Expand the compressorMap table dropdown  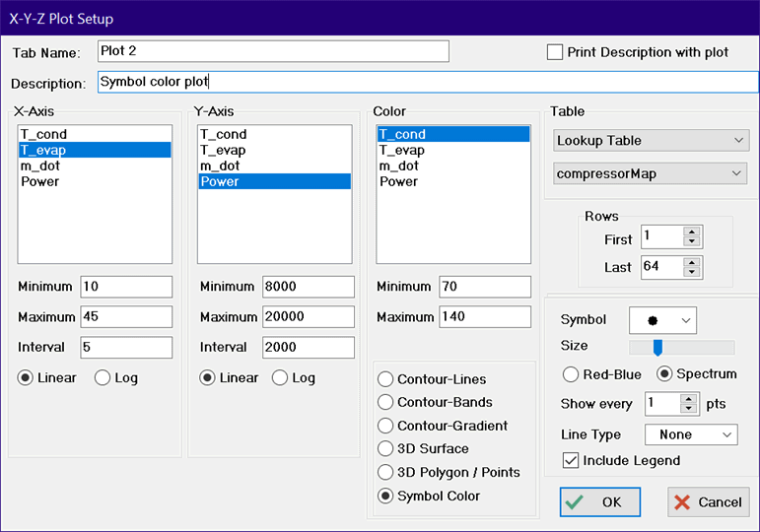pyautogui.click(x=652, y=174)
